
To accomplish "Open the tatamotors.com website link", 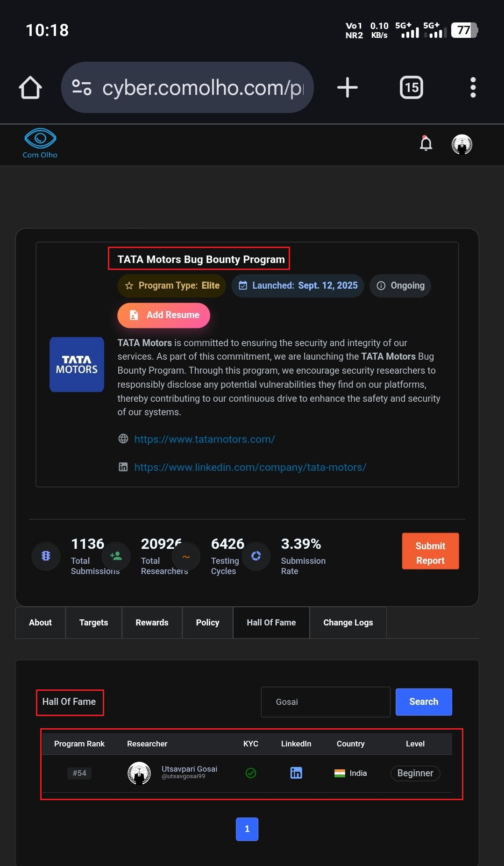I will [205, 439].
